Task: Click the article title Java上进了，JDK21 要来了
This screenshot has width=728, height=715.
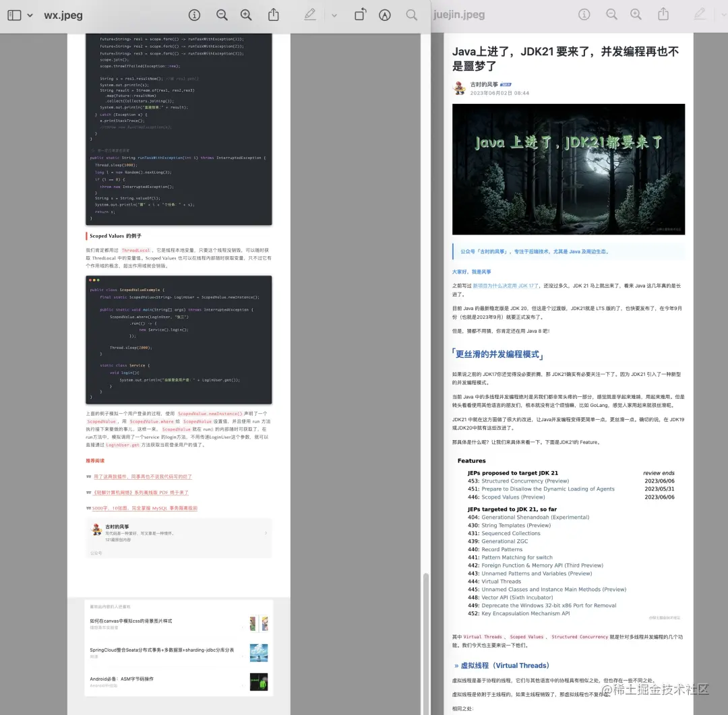Action: pos(566,59)
